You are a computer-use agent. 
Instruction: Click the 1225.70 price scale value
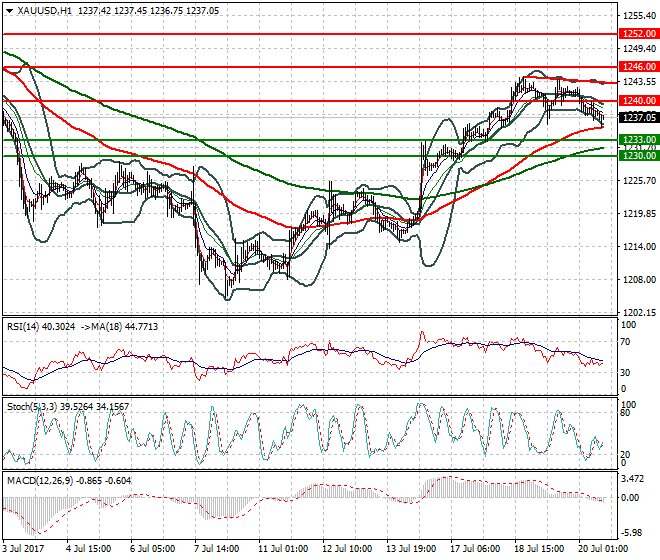639,181
